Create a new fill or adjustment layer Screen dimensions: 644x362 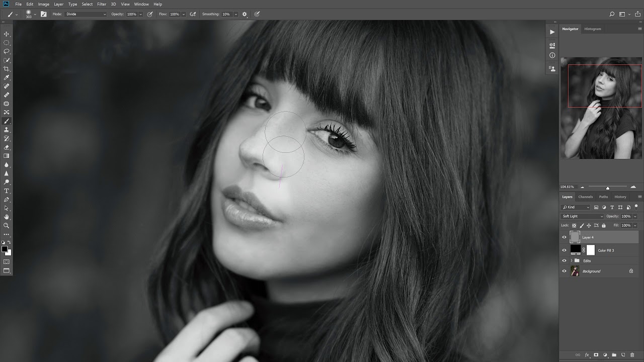605,355
